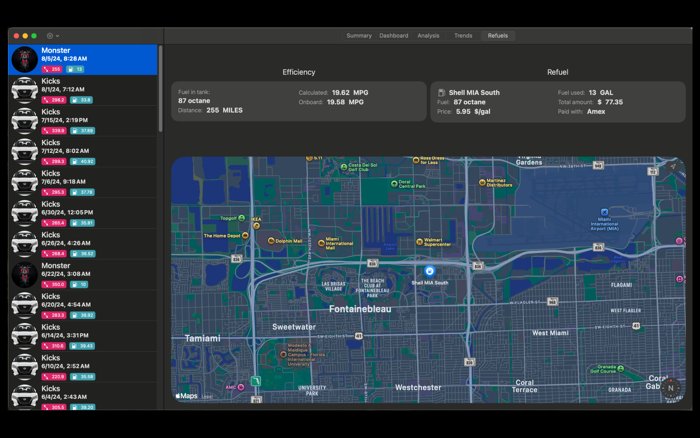Screen dimensions: 700x438
Task: Click the teal 40.92 fuel badge
Action: pyautogui.click(x=83, y=162)
